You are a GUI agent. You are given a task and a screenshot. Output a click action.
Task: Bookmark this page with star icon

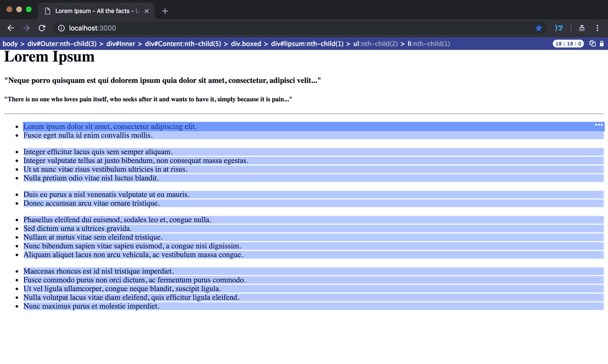point(539,28)
